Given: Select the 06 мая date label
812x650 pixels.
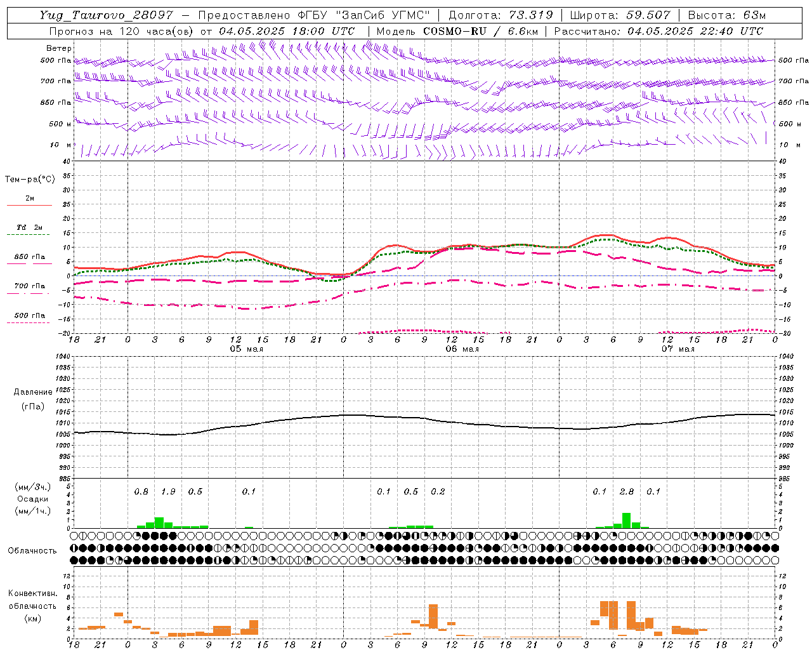Looking at the screenshot, I should click(462, 349).
